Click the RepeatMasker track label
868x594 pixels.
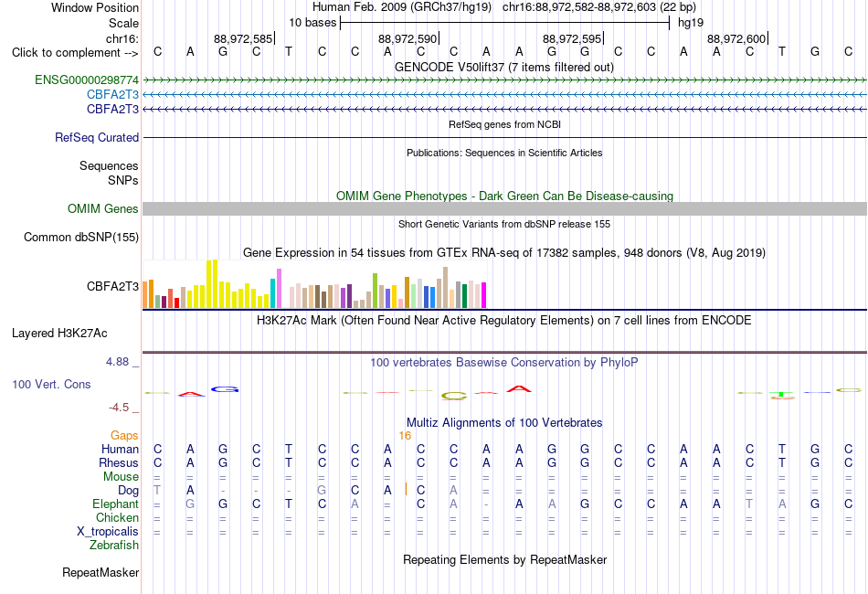[x=101, y=572]
